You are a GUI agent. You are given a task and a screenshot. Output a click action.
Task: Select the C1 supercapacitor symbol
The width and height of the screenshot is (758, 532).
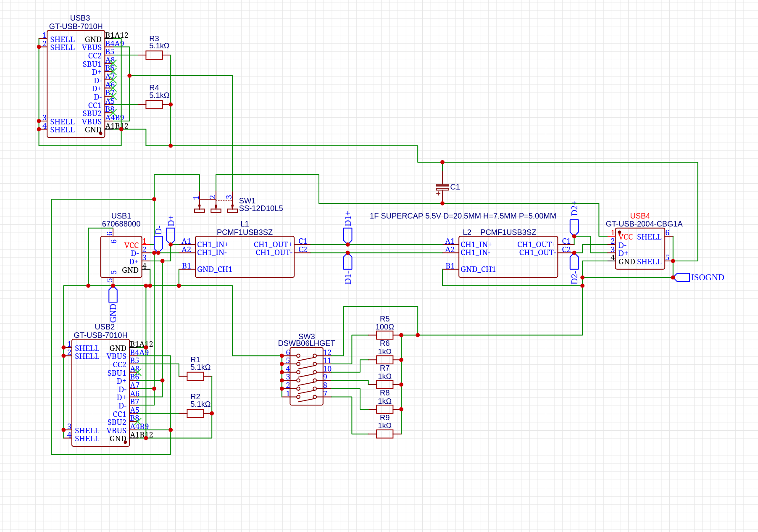442,188
